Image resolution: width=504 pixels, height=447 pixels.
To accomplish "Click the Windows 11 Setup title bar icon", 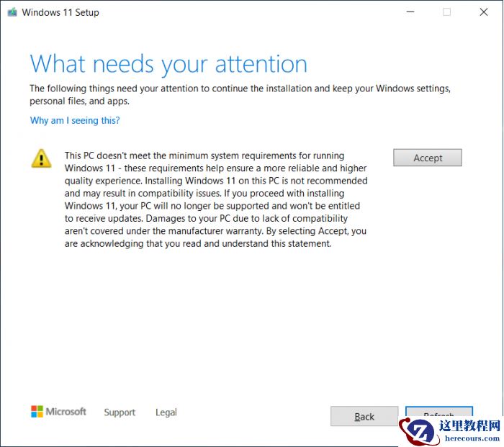I will click(x=12, y=12).
